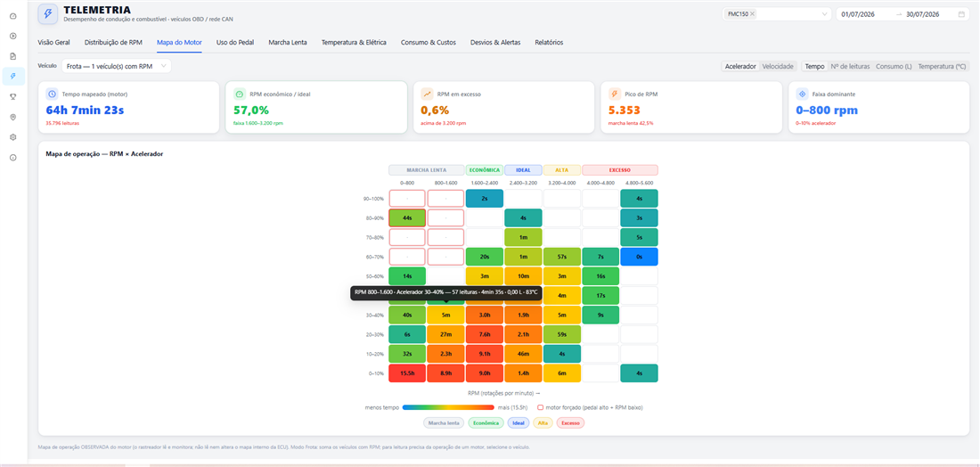Switch map axis to Acelerador
980x467 pixels.
(740, 66)
